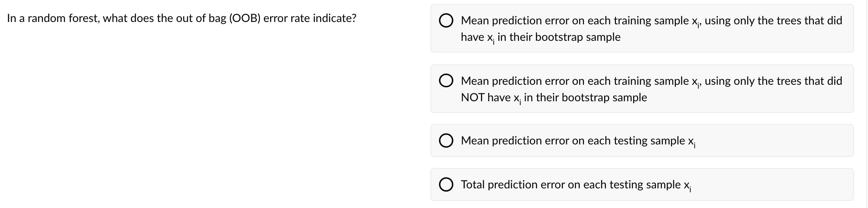Click the vertical scrollbar line at the right edge
This screenshot has height=208, width=868.
866,104
